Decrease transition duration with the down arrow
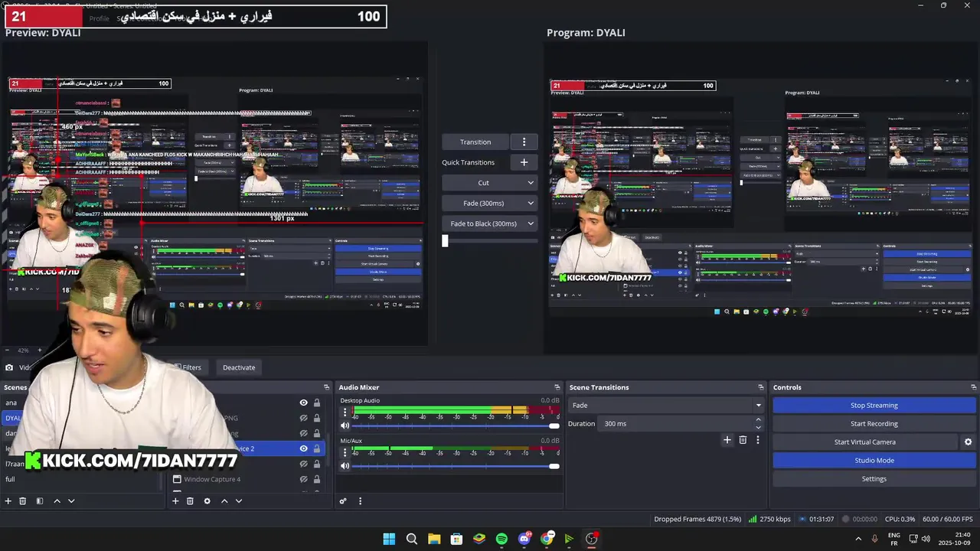The image size is (980, 551). pyautogui.click(x=759, y=427)
